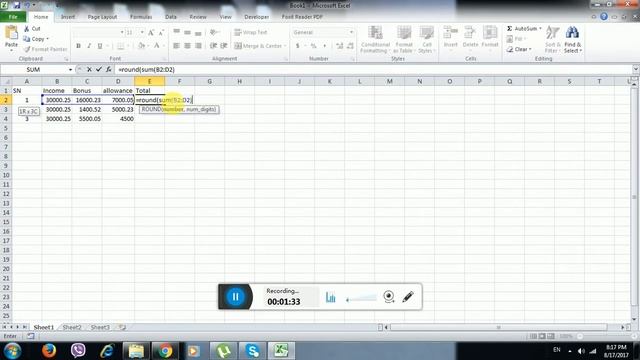This screenshot has height=360, width=640.
Task: Click the Excel Help question mark icon
Action: (x=604, y=17)
